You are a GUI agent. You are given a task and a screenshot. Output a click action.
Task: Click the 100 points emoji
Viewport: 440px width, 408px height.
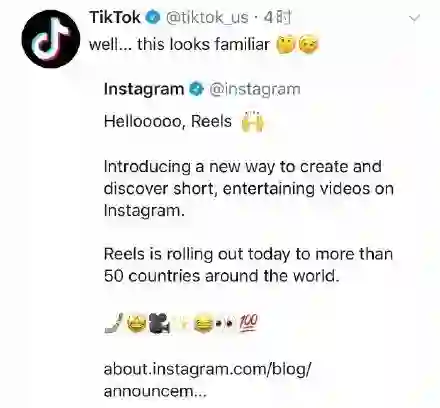click(x=248, y=323)
